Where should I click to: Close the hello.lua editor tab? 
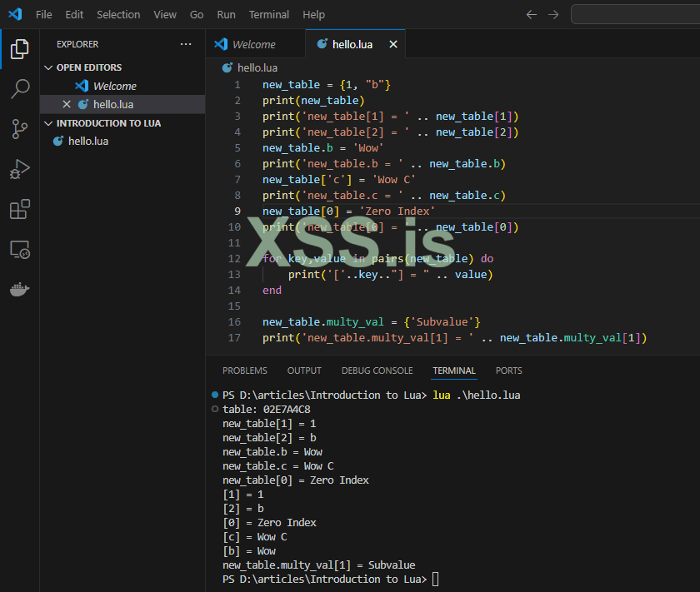(x=393, y=44)
